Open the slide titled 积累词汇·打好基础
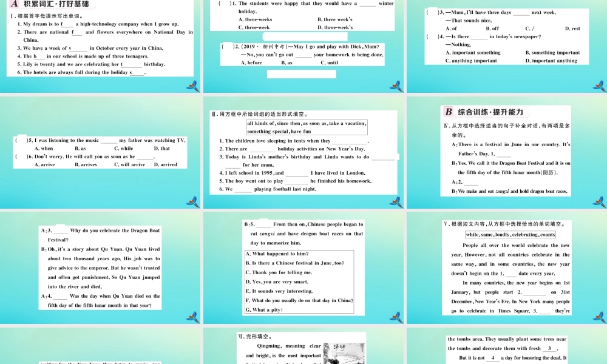 (100, 45)
